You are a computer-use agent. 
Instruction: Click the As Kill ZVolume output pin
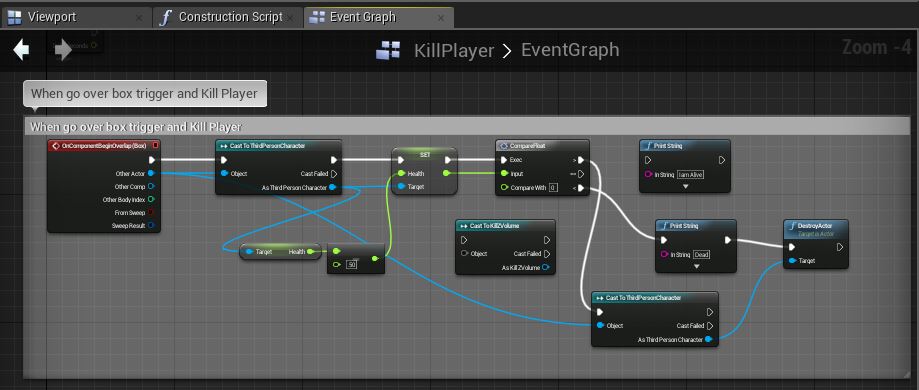pyautogui.click(x=546, y=267)
